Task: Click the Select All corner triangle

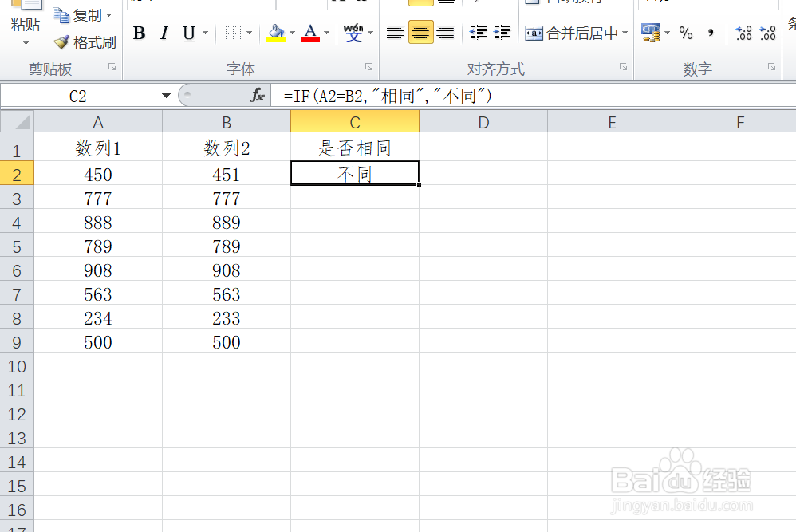Action: (x=17, y=122)
